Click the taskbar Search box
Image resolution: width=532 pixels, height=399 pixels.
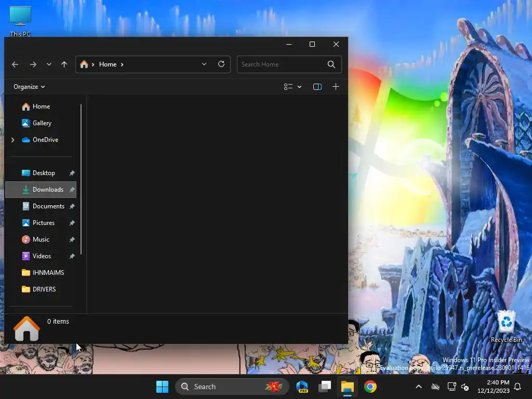232,387
